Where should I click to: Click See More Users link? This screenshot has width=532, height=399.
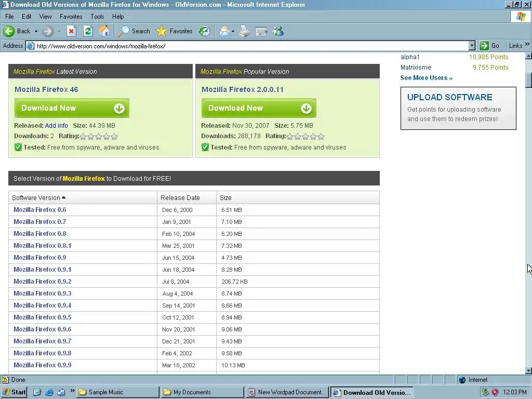click(x=426, y=78)
